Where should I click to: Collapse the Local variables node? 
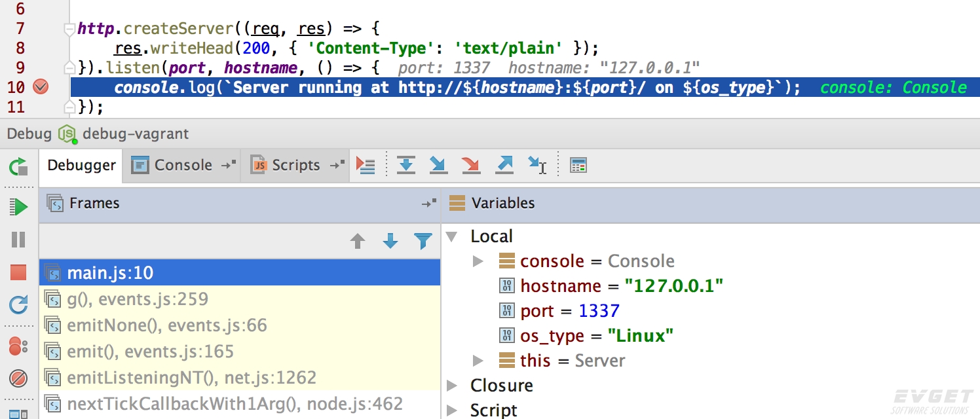[451, 236]
